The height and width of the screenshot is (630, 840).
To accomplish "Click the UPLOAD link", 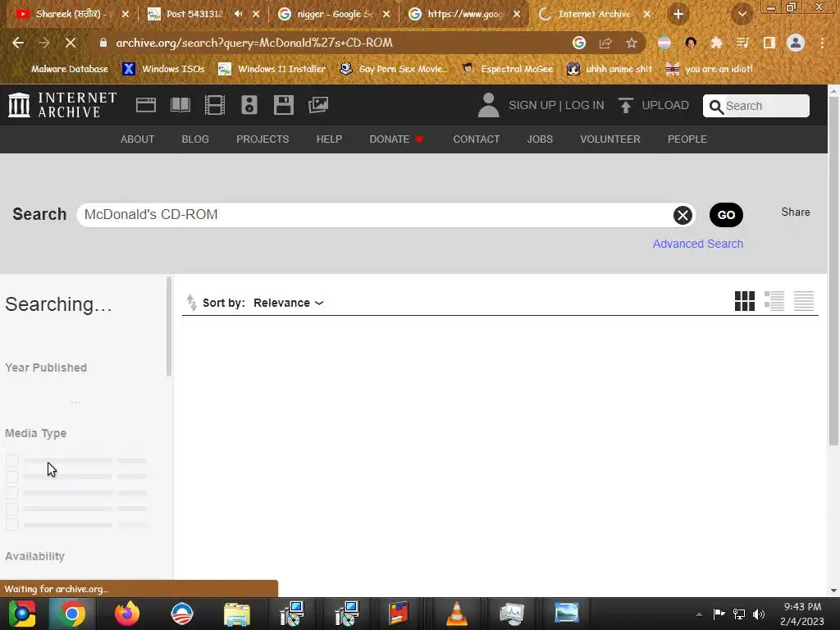I will (x=664, y=105).
